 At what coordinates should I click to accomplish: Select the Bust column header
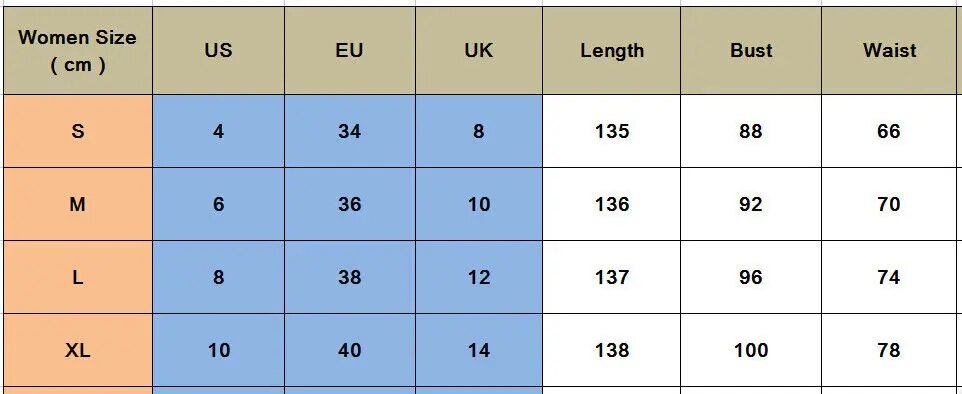pyautogui.click(x=751, y=50)
